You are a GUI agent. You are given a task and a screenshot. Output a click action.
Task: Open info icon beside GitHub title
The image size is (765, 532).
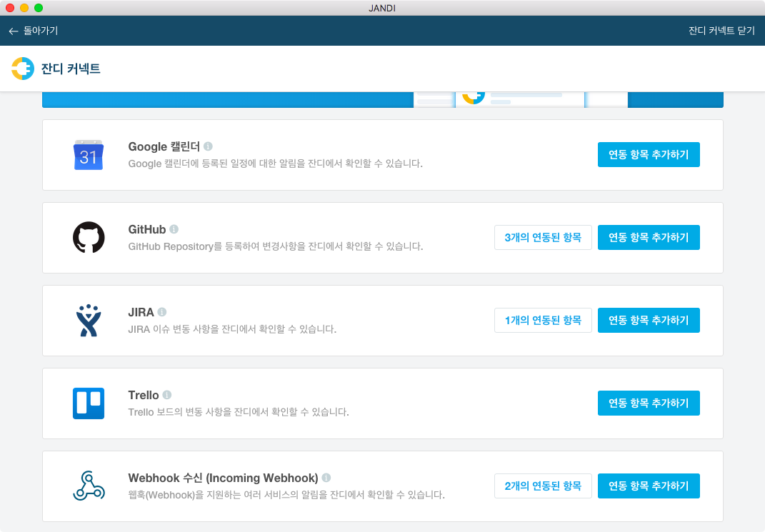(174, 229)
